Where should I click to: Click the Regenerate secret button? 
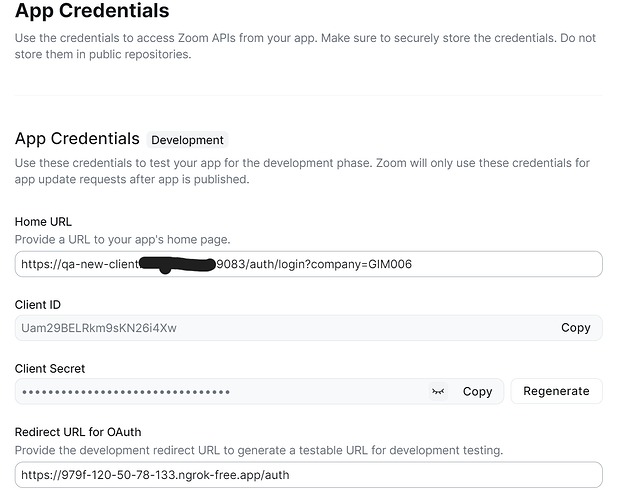click(x=556, y=391)
